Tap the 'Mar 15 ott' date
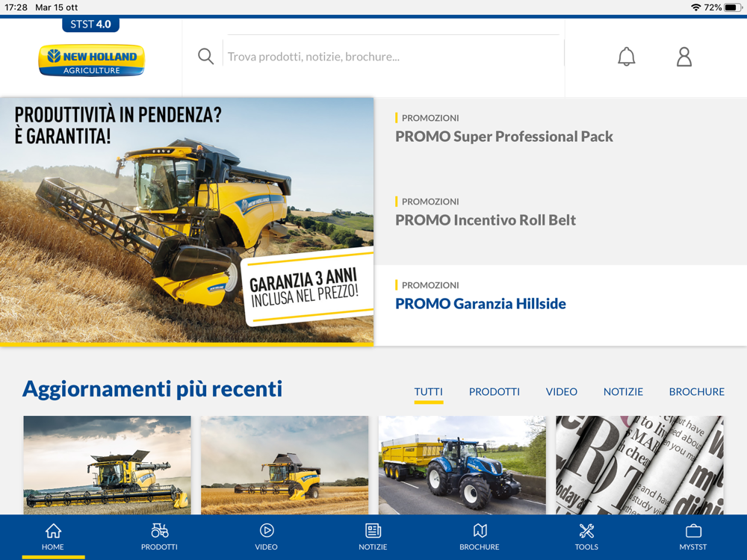 pos(56,7)
